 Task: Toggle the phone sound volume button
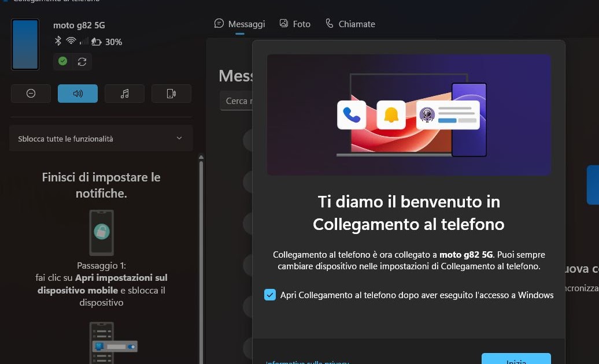pos(77,94)
